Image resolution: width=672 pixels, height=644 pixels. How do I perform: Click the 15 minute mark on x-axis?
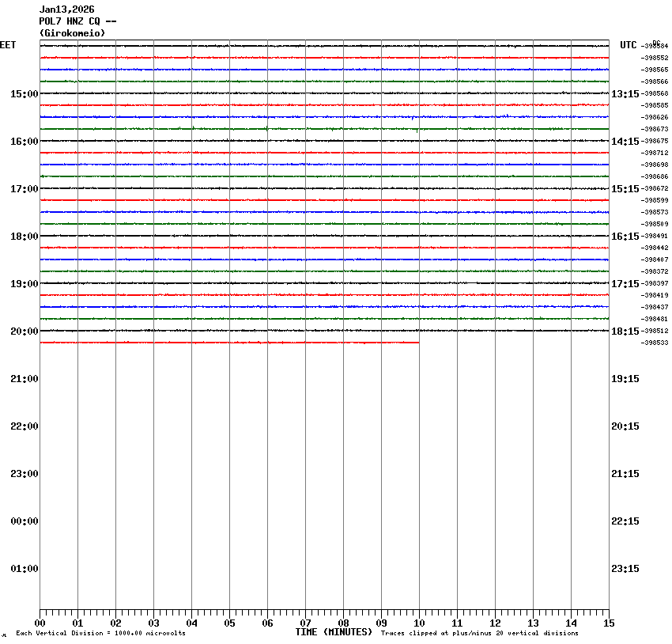[609, 623]
